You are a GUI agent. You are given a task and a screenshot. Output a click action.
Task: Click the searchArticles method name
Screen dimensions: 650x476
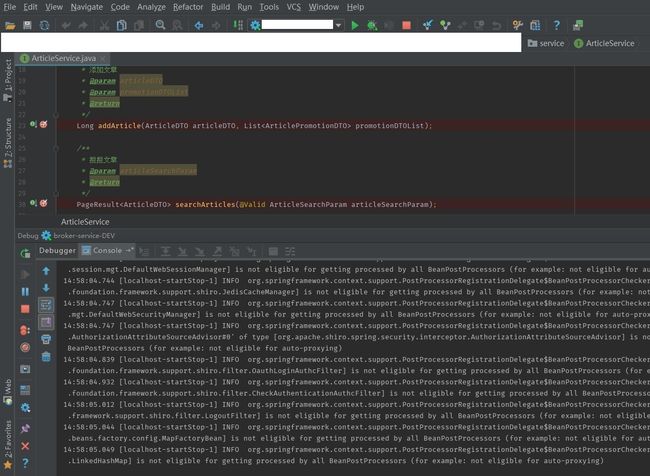point(205,204)
